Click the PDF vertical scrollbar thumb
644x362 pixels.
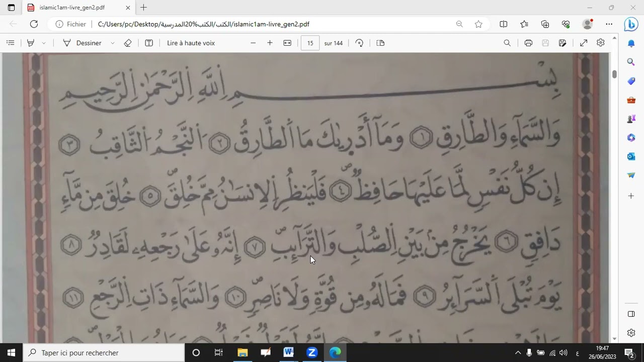614,74
